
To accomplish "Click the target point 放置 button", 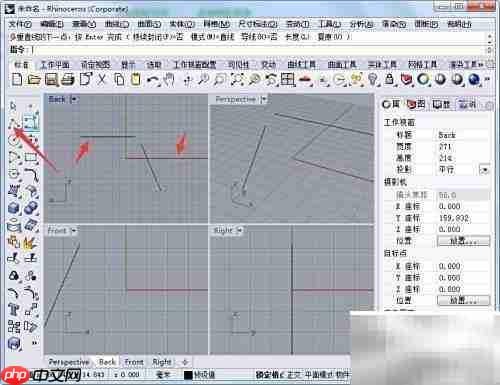I will tap(463, 300).
